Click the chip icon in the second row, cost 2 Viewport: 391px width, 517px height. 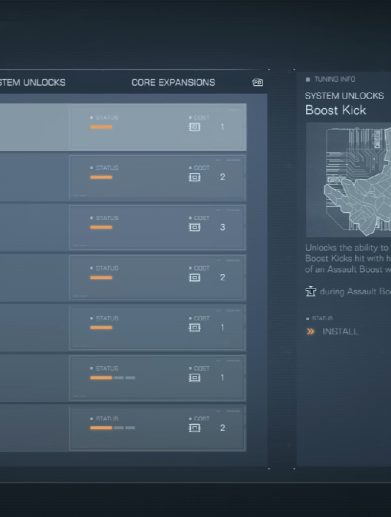point(195,177)
